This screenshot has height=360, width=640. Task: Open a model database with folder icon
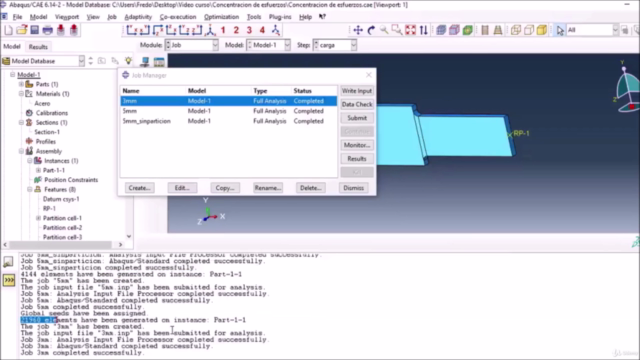coord(22,30)
